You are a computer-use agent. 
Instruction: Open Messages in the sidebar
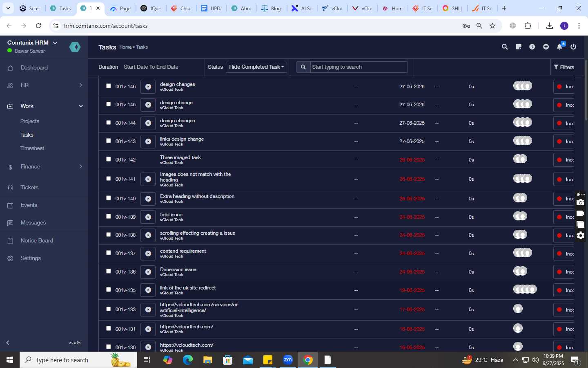[x=33, y=223]
